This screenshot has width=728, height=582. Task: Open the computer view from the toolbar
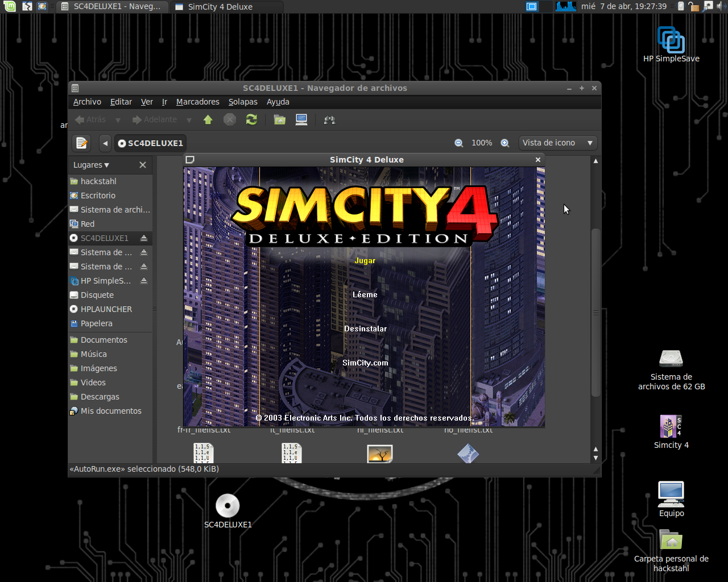coord(301,119)
